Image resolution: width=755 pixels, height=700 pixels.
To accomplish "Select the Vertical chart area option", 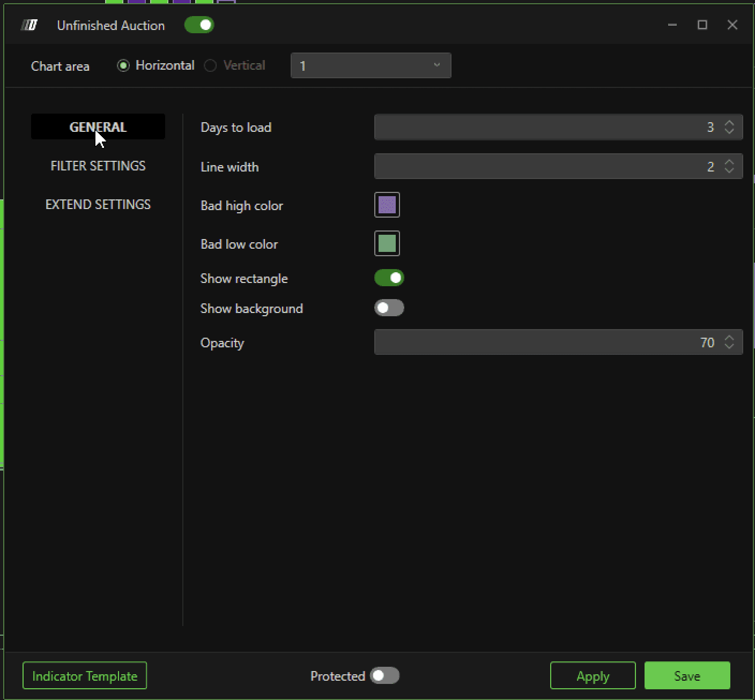I will [235, 65].
